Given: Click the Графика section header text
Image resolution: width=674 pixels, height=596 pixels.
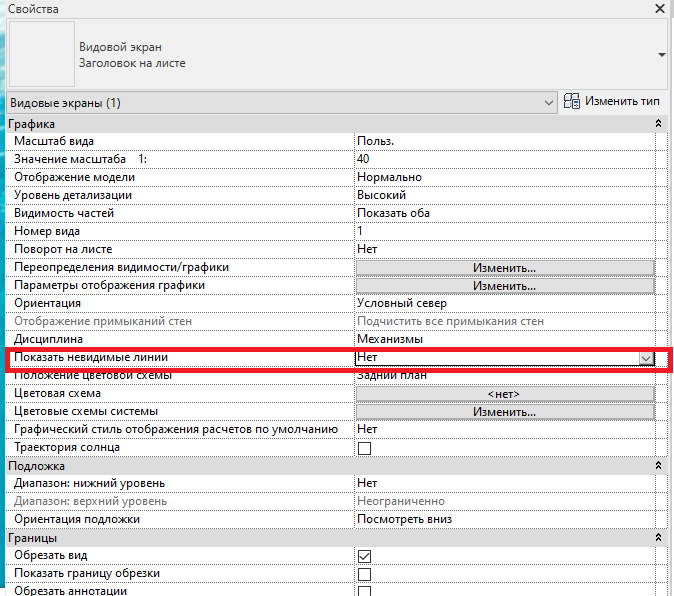Looking at the screenshot, I should (x=31, y=124).
